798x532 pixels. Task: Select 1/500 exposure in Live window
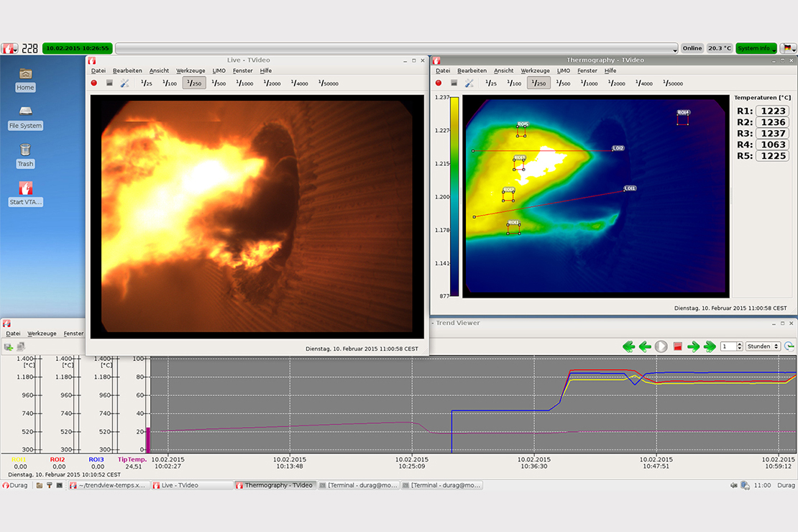point(219,83)
